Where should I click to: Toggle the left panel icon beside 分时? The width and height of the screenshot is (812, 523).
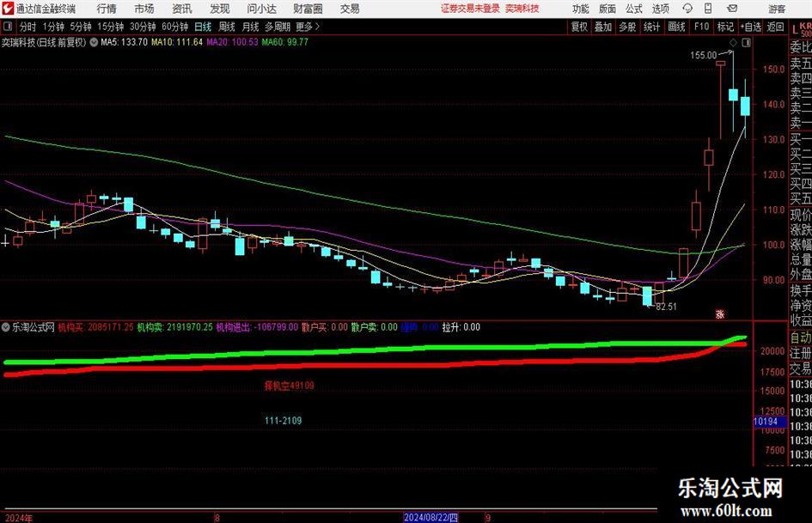tap(8, 27)
